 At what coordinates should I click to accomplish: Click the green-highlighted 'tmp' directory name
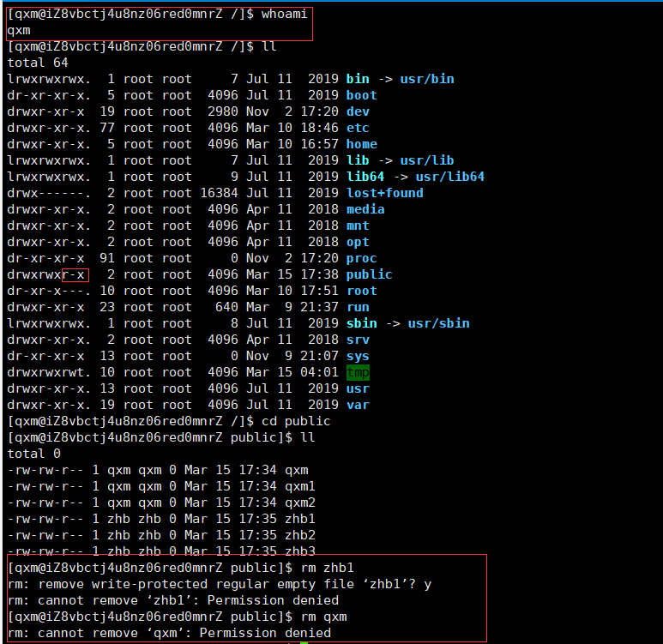tap(358, 372)
